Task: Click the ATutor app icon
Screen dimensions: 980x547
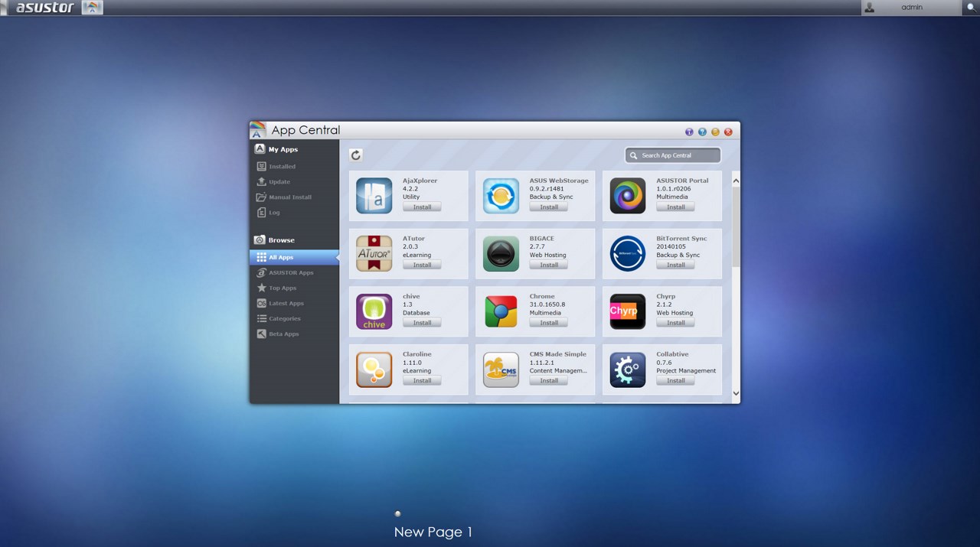Action: tap(374, 253)
